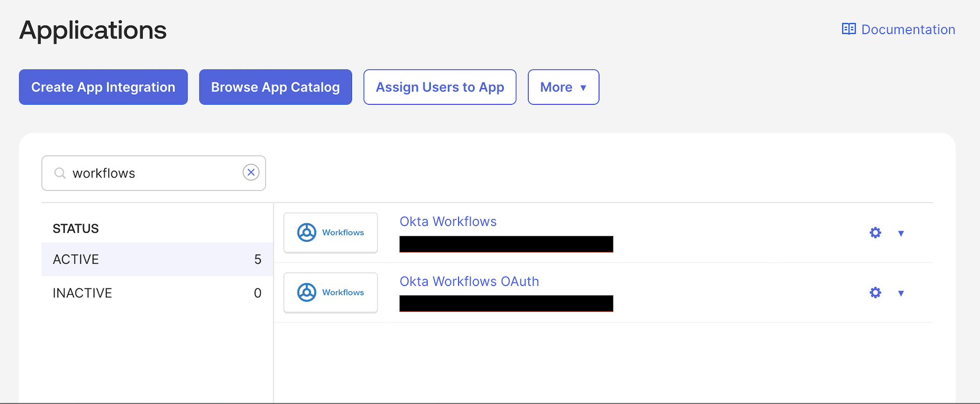Clear the workflows search text

coord(251,172)
